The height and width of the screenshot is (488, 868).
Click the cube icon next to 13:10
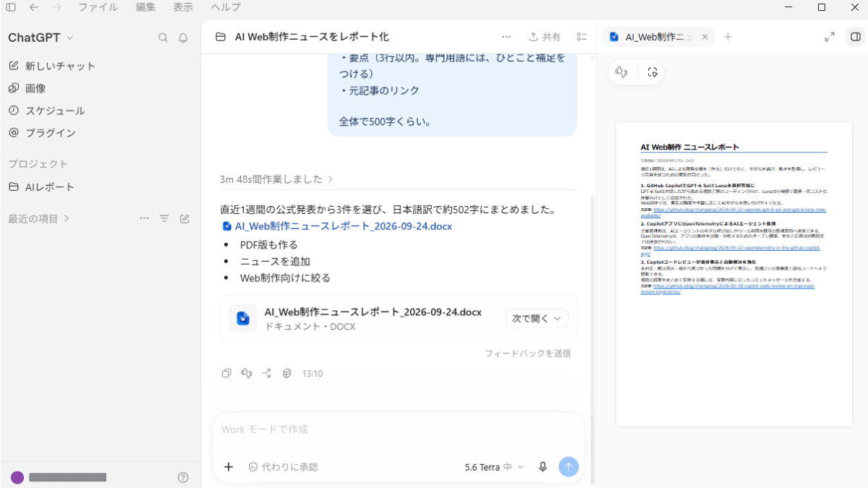[x=287, y=373]
